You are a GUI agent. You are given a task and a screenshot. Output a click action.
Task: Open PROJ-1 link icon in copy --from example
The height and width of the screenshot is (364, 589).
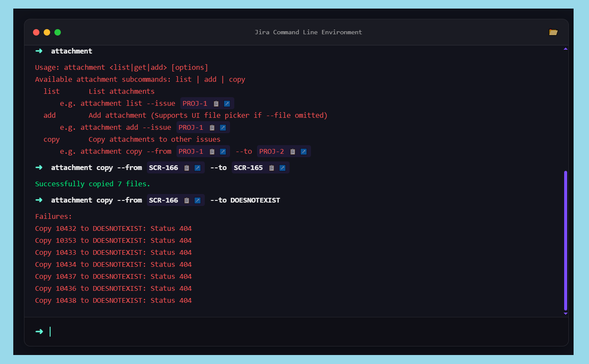tap(223, 152)
